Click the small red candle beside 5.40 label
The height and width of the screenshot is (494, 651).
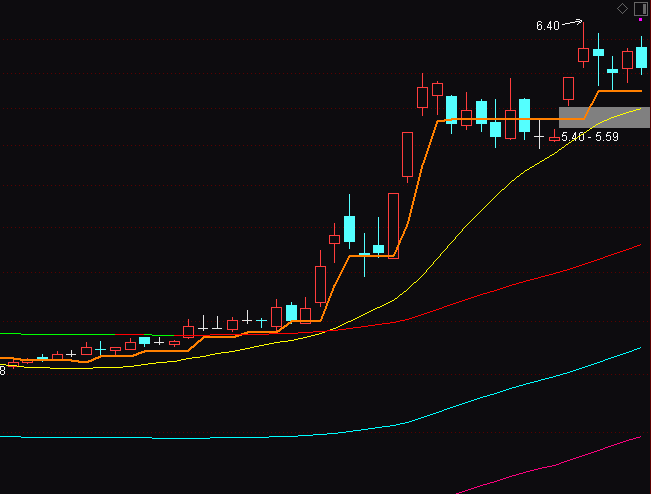pyautogui.click(x=555, y=138)
